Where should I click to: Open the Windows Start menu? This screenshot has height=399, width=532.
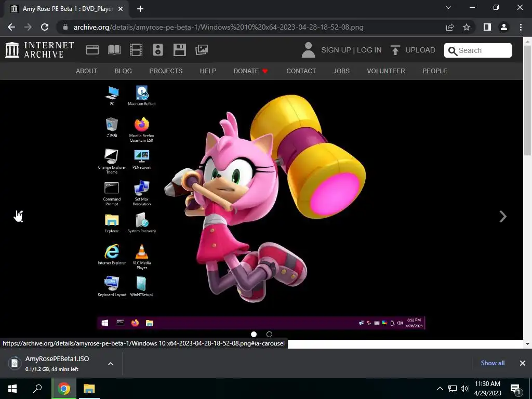(12, 389)
